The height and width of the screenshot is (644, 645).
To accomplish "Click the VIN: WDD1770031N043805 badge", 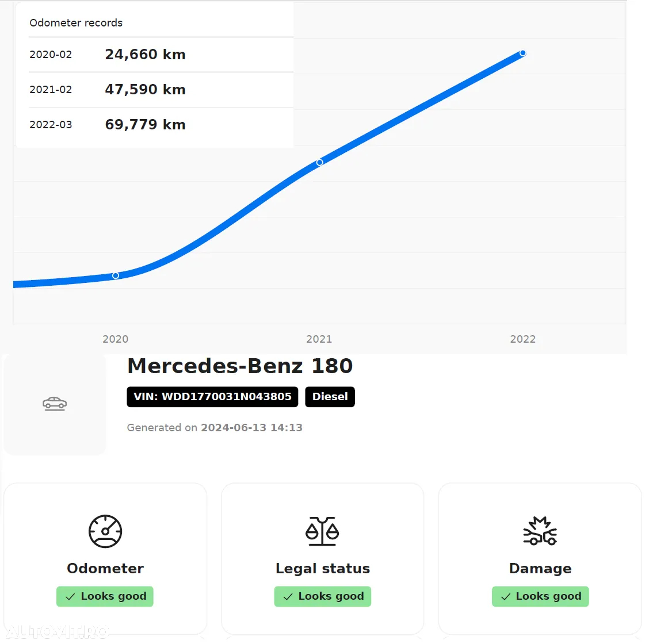I will click(212, 397).
